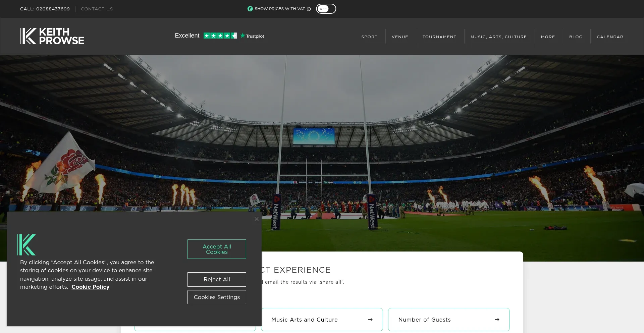Click the Number of Guests arrow
644x333 pixels.
(497, 320)
